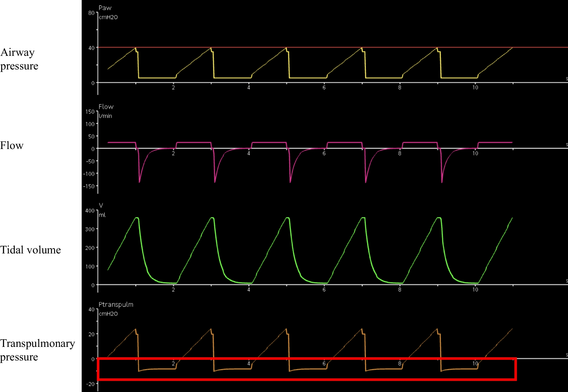The height and width of the screenshot is (392, 568).
Task: Click the '6' time tick under the volume chart
Action: tap(324, 290)
